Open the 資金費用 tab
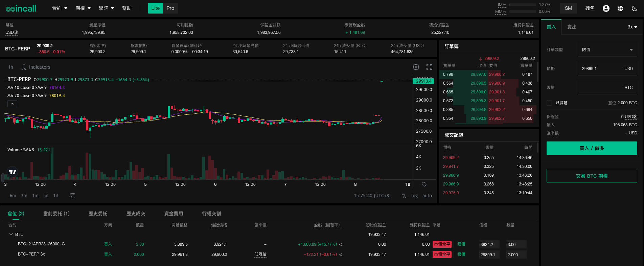Screen dimensions: 644x266 pos(174,214)
